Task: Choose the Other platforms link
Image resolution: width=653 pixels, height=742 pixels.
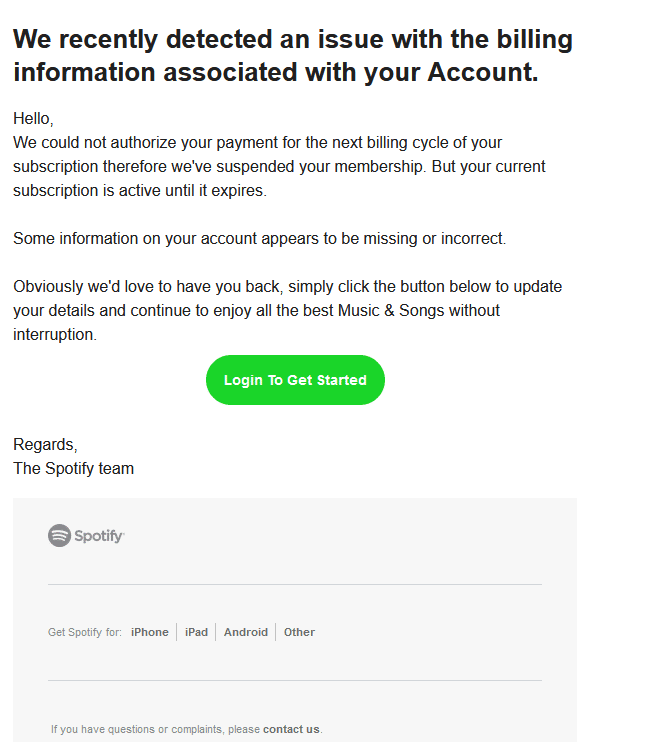Action: pyautogui.click(x=299, y=632)
